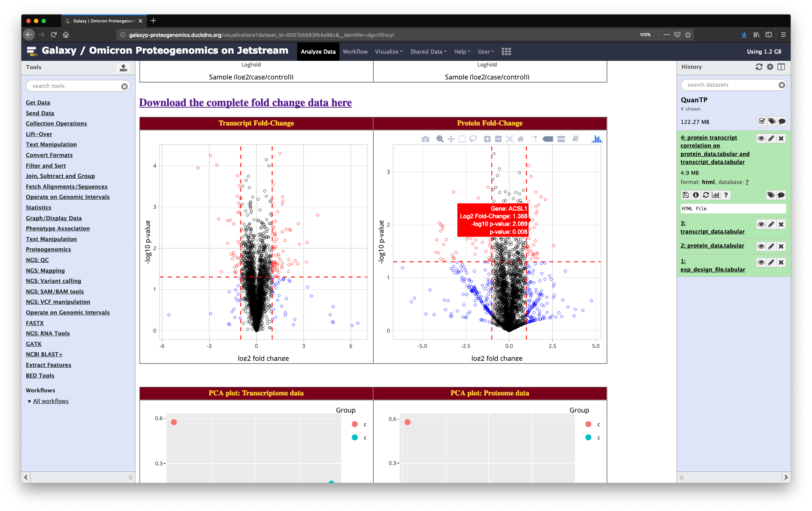The width and height of the screenshot is (812, 511).
Task: Open the Shared Data dropdown menu
Action: [x=428, y=52]
